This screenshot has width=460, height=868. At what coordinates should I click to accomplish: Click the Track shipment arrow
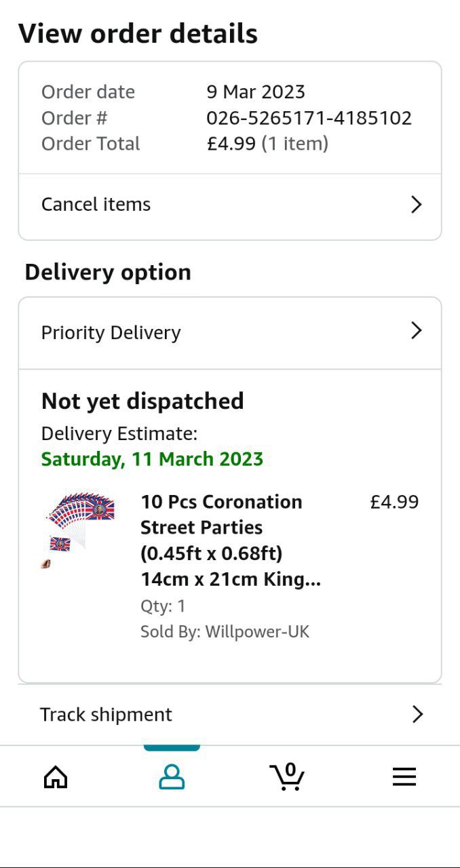417,714
